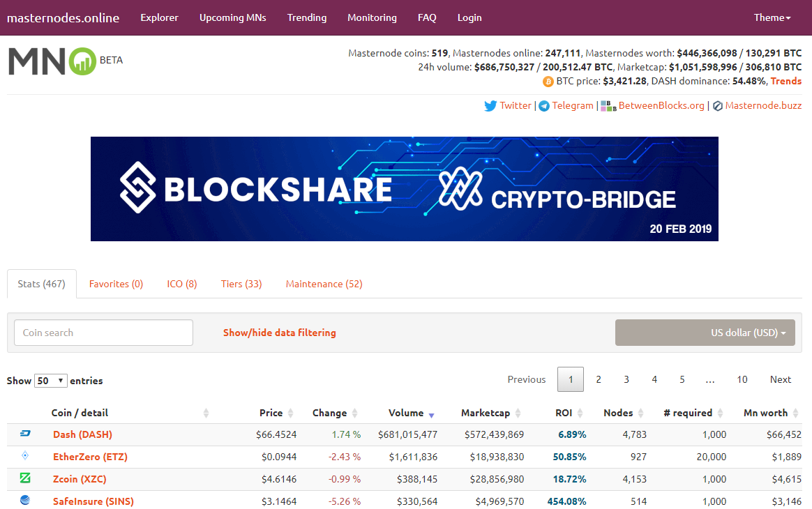Click the SafeInsure blue globe icon
812x509 pixels.
25,500
